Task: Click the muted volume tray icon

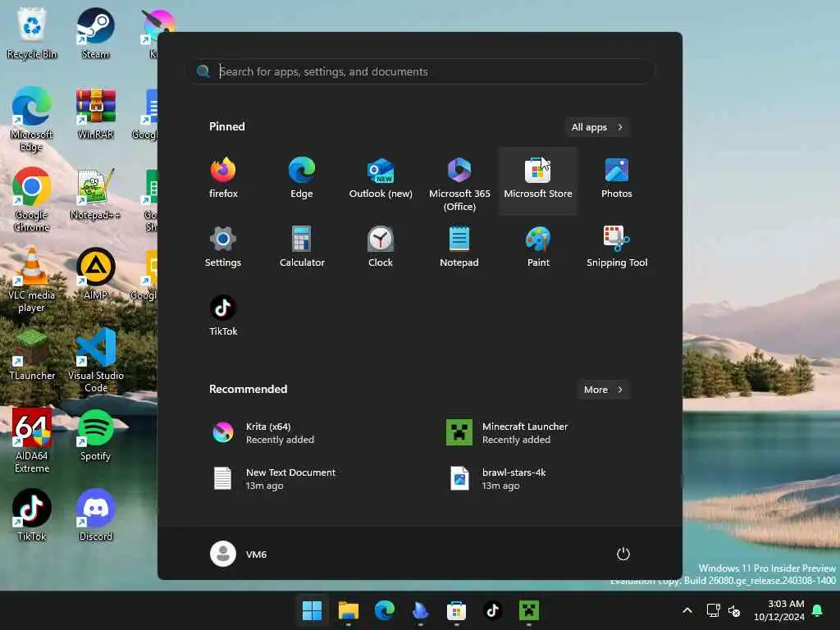Action: click(x=734, y=610)
